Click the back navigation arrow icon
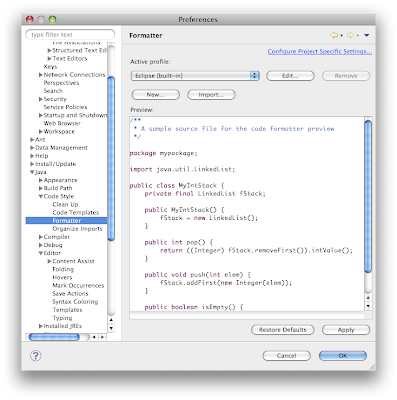The height and width of the screenshot is (400, 397). click(334, 35)
